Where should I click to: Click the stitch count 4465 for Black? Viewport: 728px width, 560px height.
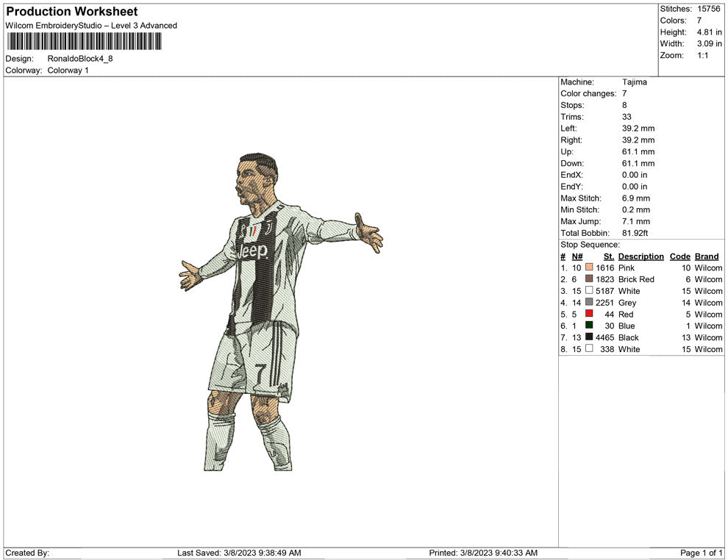tap(605, 337)
